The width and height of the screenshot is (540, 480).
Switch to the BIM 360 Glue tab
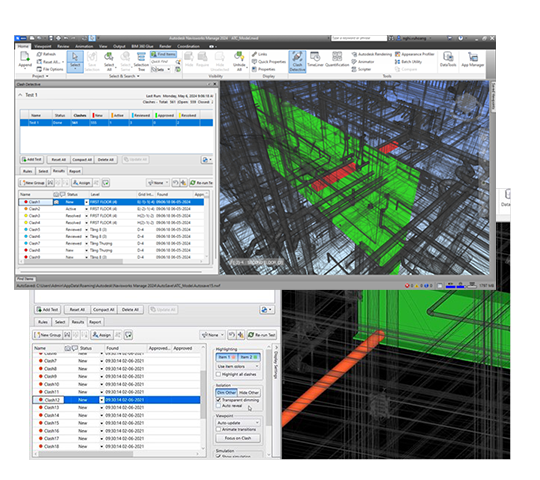(x=142, y=46)
